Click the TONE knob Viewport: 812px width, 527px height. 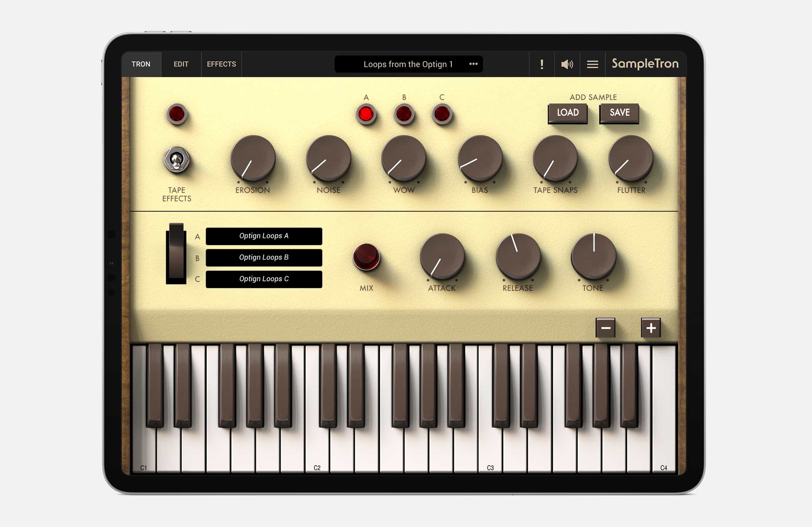click(594, 256)
